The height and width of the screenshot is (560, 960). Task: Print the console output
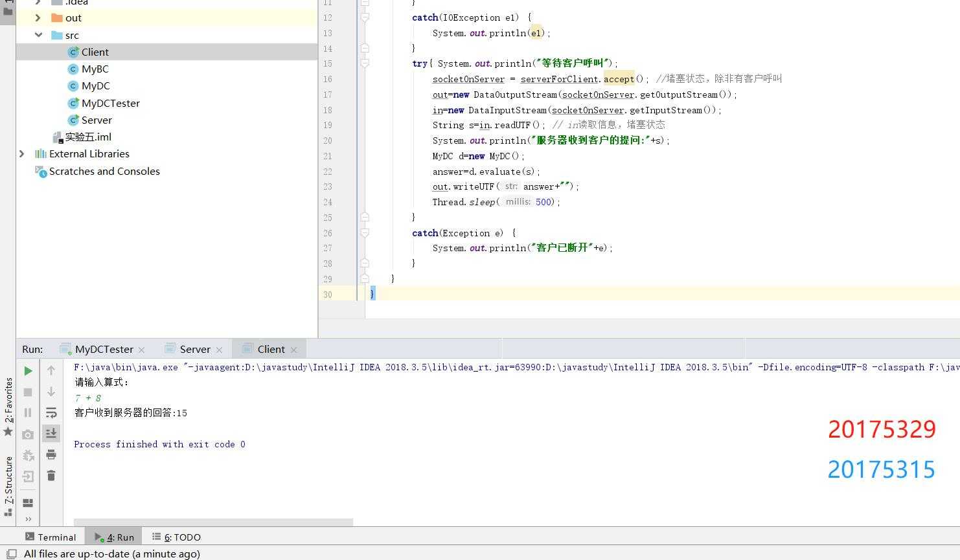51,454
